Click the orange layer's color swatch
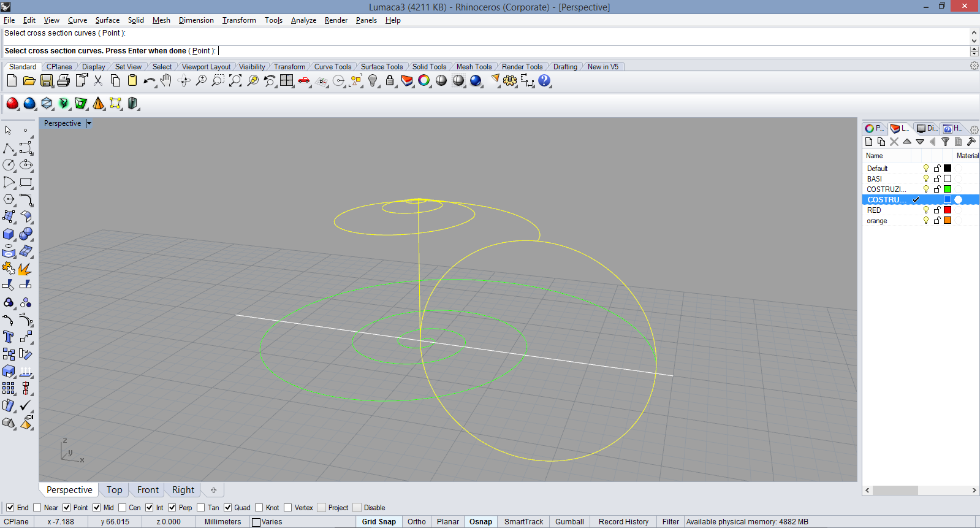The width and height of the screenshot is (980, 528). click(x=948, y=220)
